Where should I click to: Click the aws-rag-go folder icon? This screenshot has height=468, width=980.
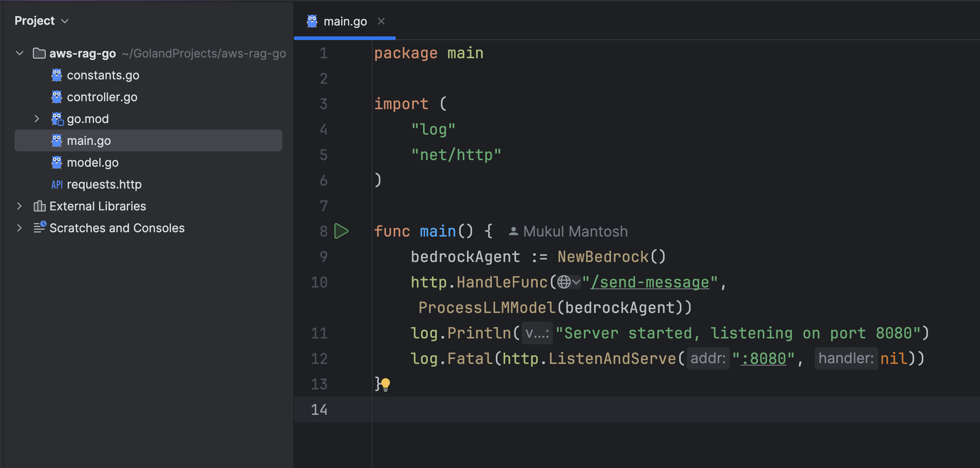[39, 53]
